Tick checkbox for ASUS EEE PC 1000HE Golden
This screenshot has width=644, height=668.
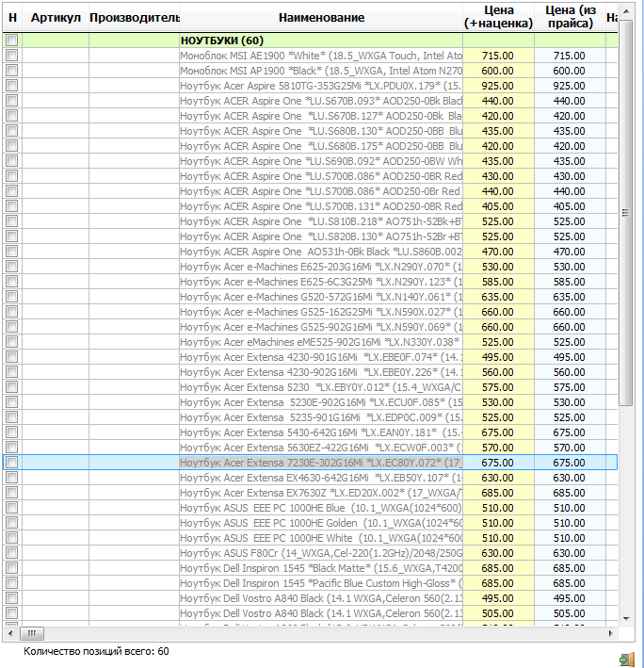click(12, 523)
